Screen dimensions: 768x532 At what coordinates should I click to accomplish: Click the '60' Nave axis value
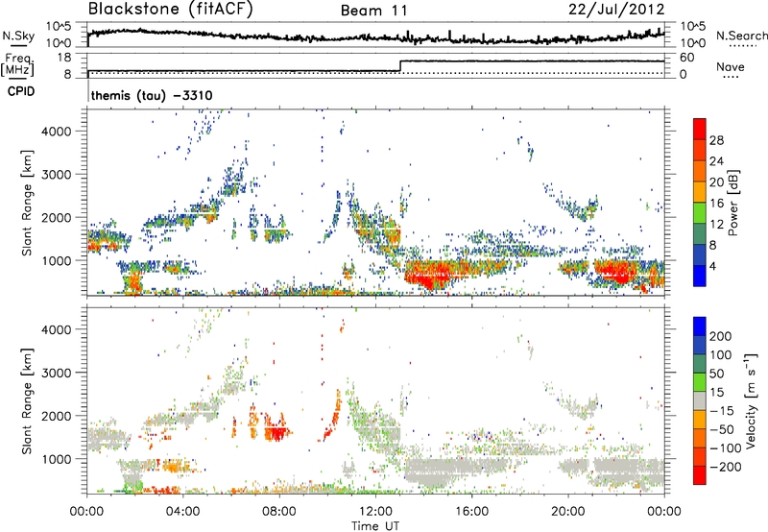(686, 58)
